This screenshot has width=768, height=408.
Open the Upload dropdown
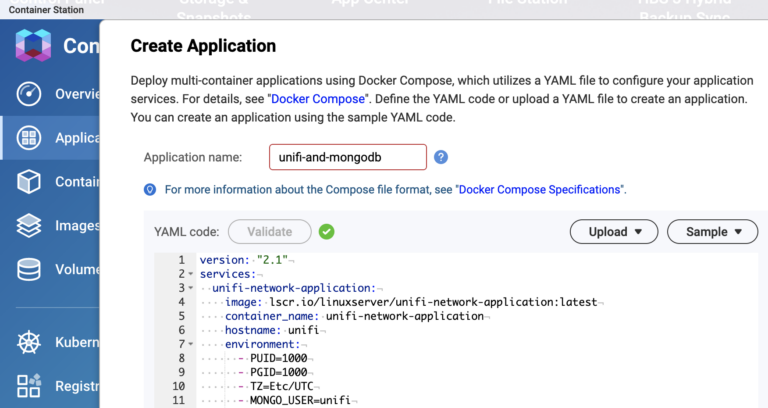[x=614, y=232]
